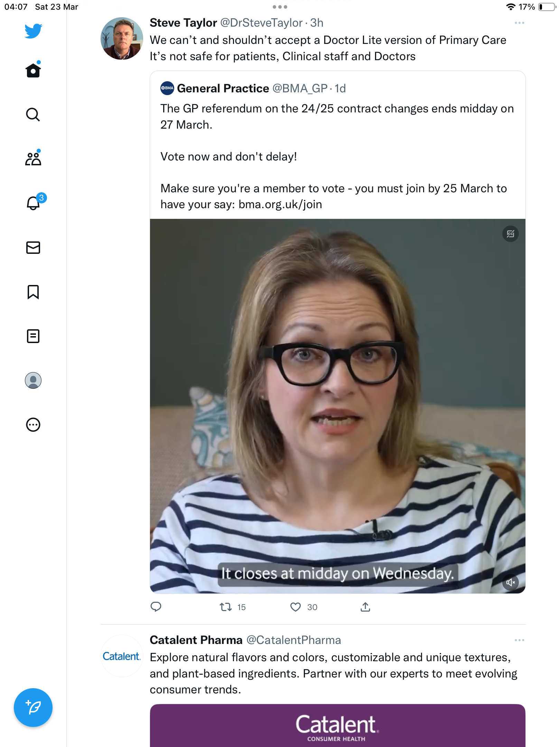This screenshot has height=747, width=560.
Task: Open options menu on Catalent Pharma ad
Action: [x=519, y=640]
